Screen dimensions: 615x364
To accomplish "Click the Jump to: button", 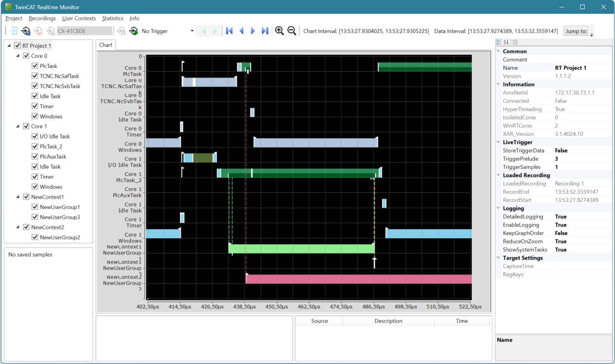I will point(576,31).
